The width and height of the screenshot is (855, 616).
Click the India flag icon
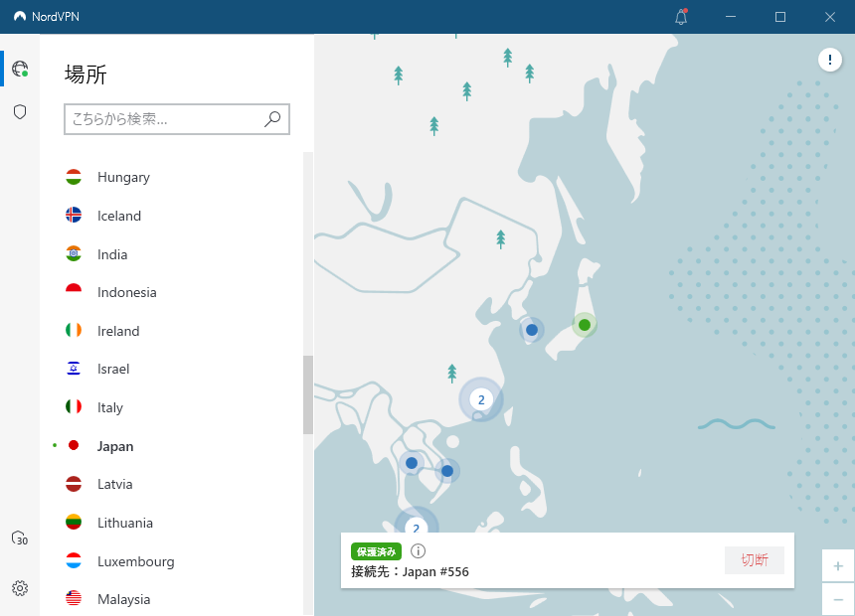(x=74, y=254)
